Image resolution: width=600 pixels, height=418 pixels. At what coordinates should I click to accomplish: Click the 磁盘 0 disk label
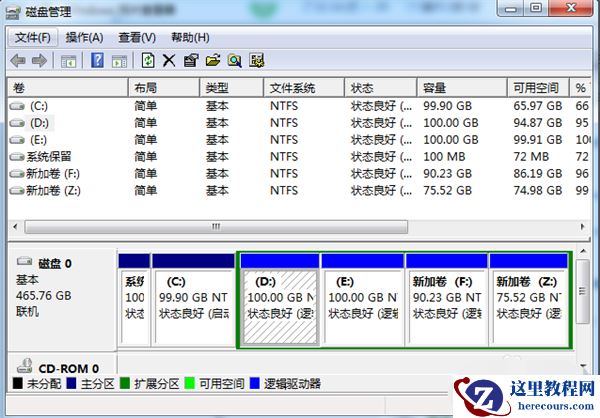coord(55,263)
